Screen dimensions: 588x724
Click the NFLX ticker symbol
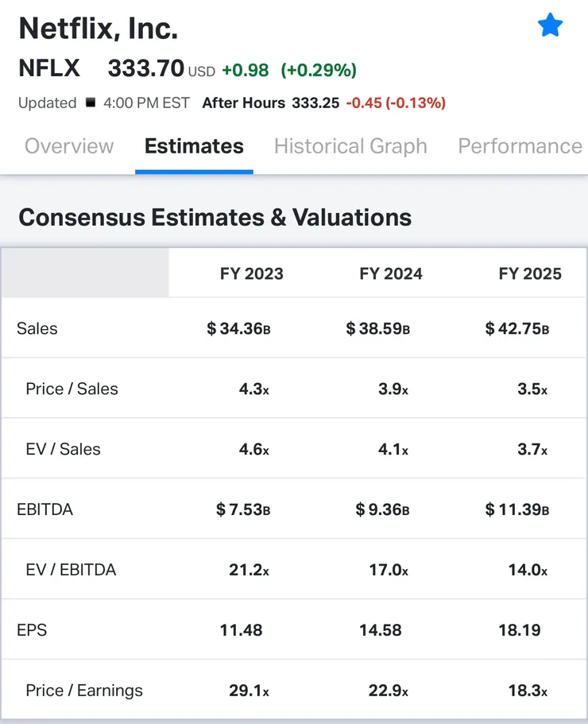pos(49,69)
